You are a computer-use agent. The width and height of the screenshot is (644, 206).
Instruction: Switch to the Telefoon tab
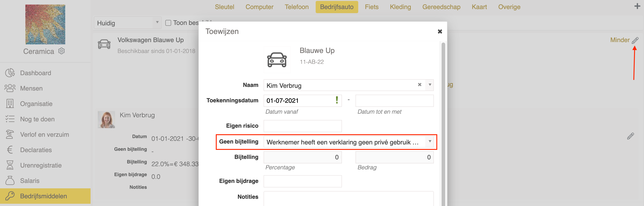pyautogui.click(x=296, y=7)
